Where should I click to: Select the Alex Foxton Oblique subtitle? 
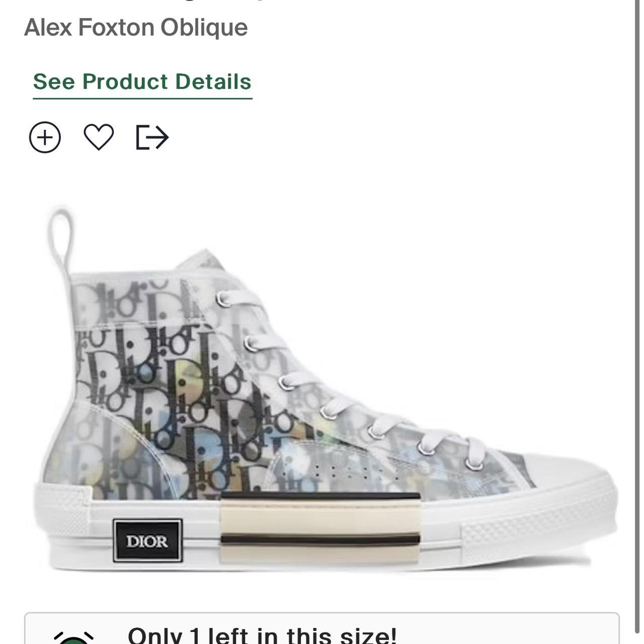(x=136, y=27)
